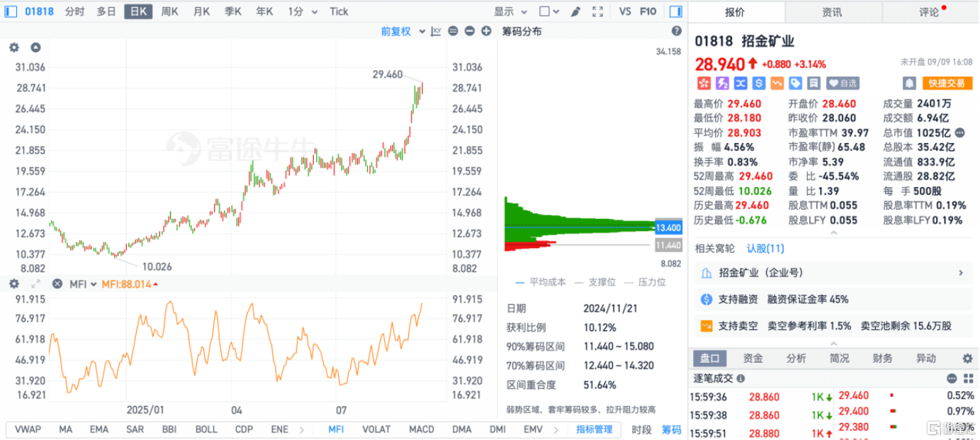Switch to 分时 chart tab

(74, 11)
